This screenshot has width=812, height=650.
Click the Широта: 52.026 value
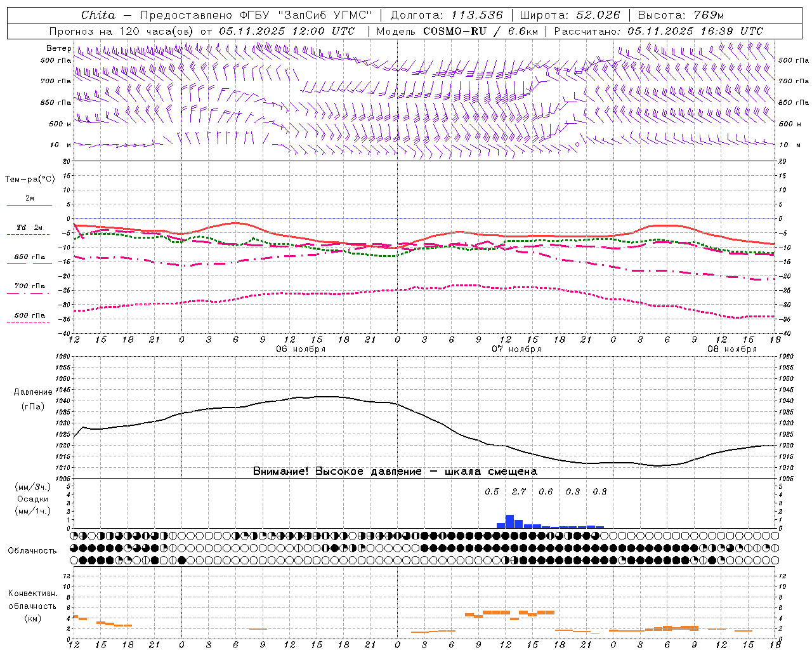point(570,15)
